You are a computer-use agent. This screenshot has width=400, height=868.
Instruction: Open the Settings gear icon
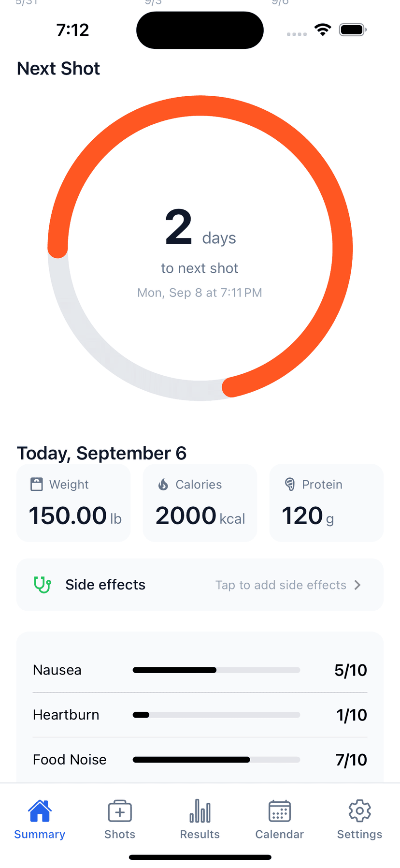click(x=359, y=811)
